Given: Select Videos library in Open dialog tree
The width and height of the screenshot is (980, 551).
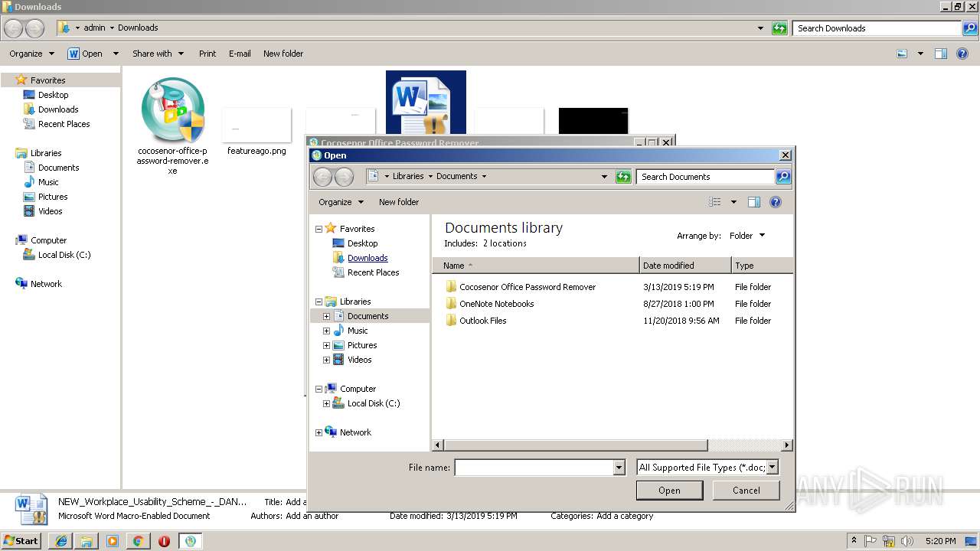Looking at the screenshot, I should coord(359,360).
